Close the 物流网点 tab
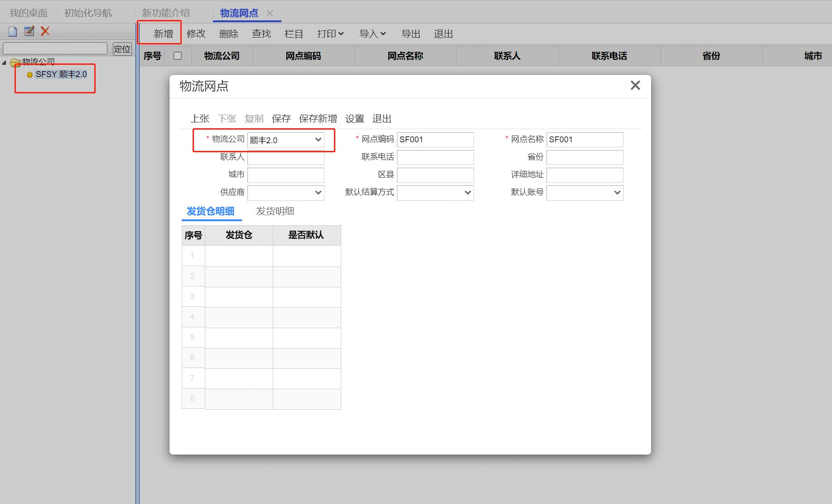The height and width of the screenshot is (504, 832). tap(270, 13)
